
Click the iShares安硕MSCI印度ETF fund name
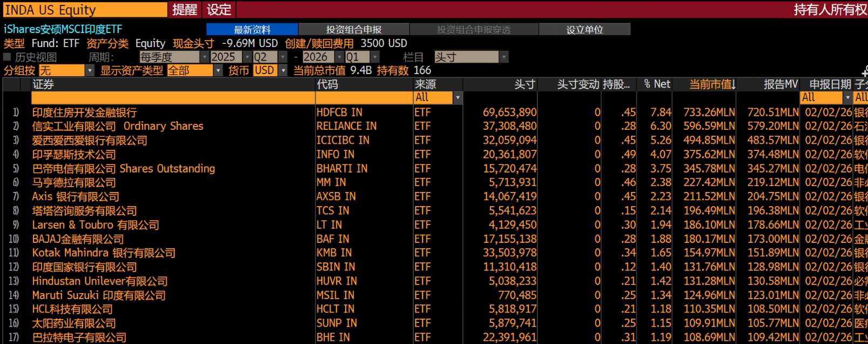(63, 29)
